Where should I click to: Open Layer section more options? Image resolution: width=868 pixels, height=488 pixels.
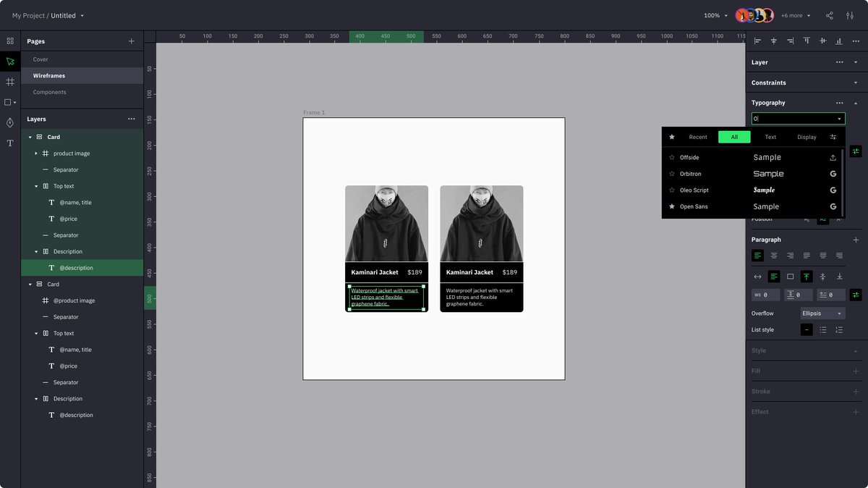click(839, 62)
